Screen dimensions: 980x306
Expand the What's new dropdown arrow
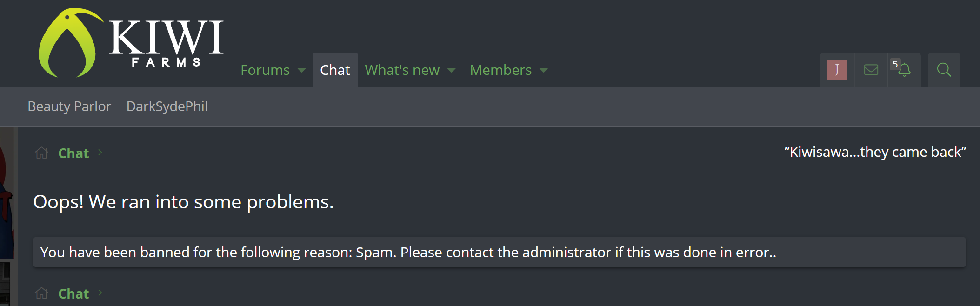click(451, 70)
